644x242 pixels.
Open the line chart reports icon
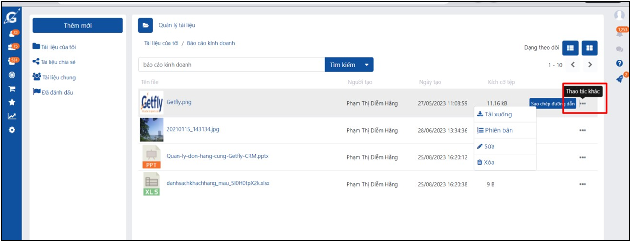[12, 116]
